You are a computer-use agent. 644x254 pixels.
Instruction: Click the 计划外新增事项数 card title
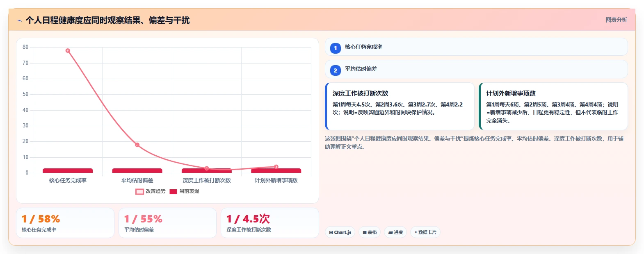point(511,93)
